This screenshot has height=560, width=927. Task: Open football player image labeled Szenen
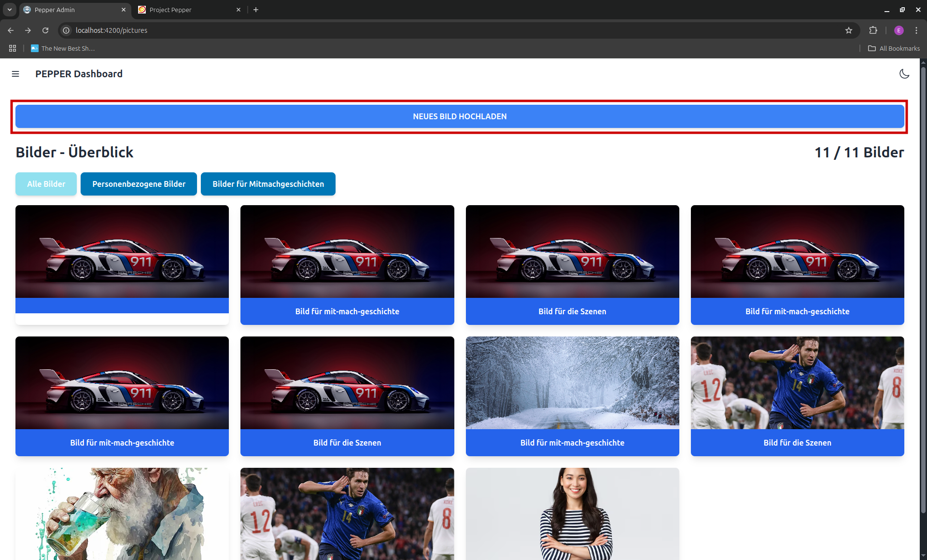pos(797,383)
